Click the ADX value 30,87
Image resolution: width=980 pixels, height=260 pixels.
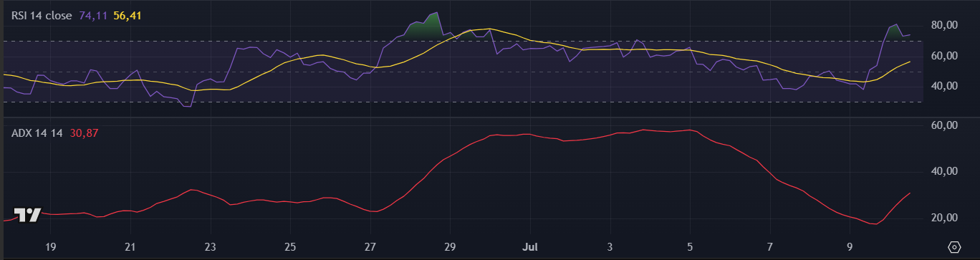[84, 133]
